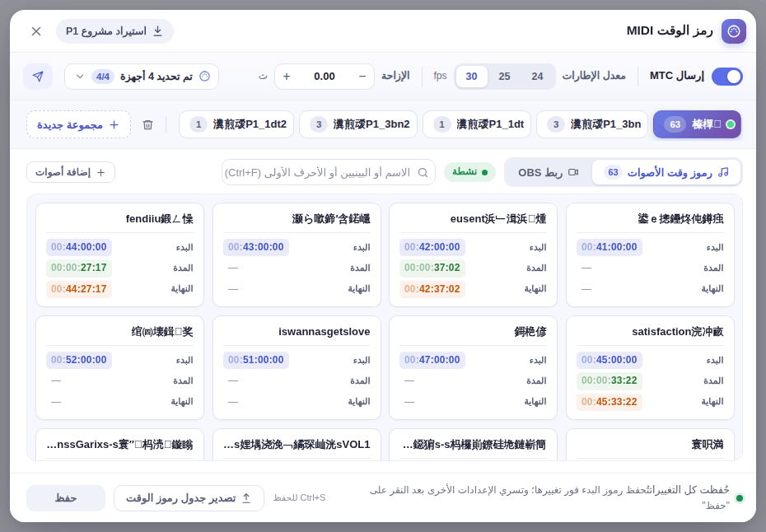This screenshot has height=532, width=766.
Task: Click the download icon in import P1 project
Action: 158,31
